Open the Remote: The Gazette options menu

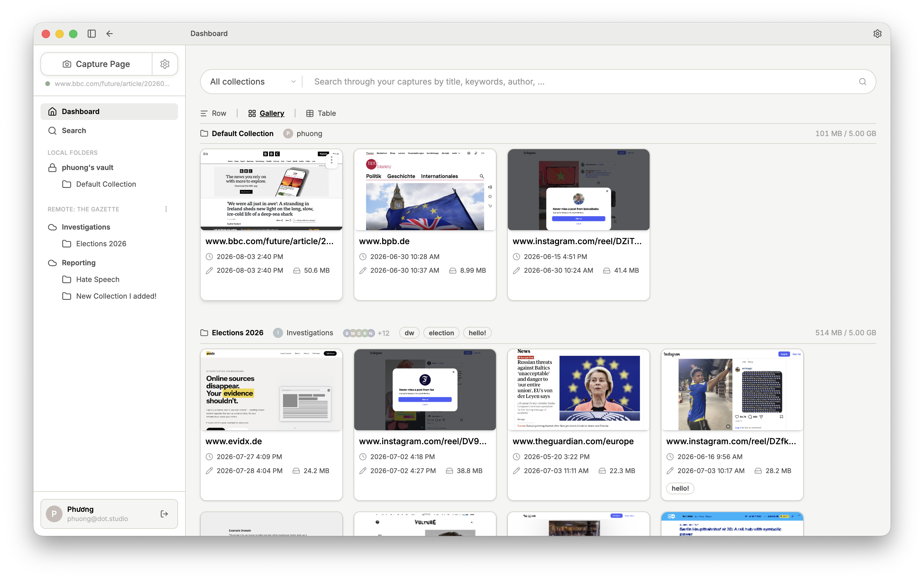pyautogui.click(x=166, y=209)
